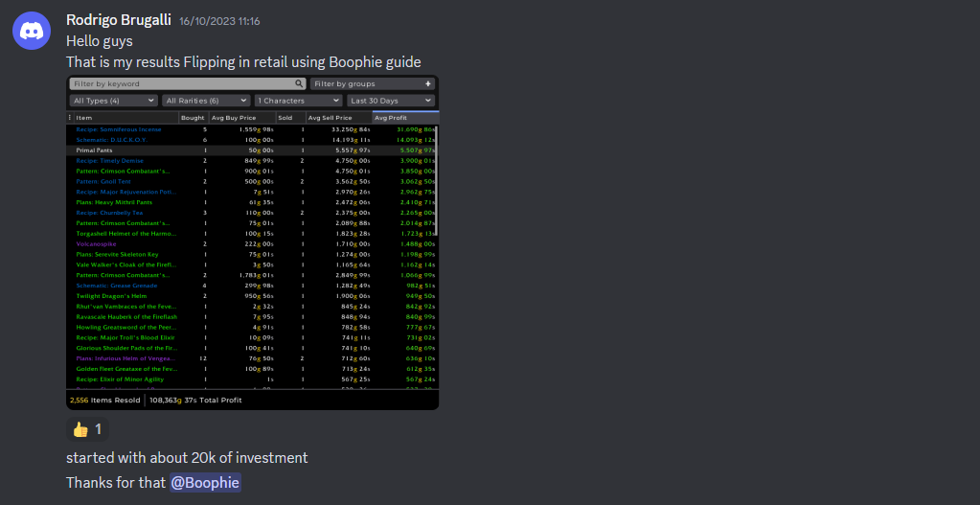This screenshot has height=505, width=980.
Task: Select the Torgashell Helmet of the Harmonious row
Action: coord(251,234)
